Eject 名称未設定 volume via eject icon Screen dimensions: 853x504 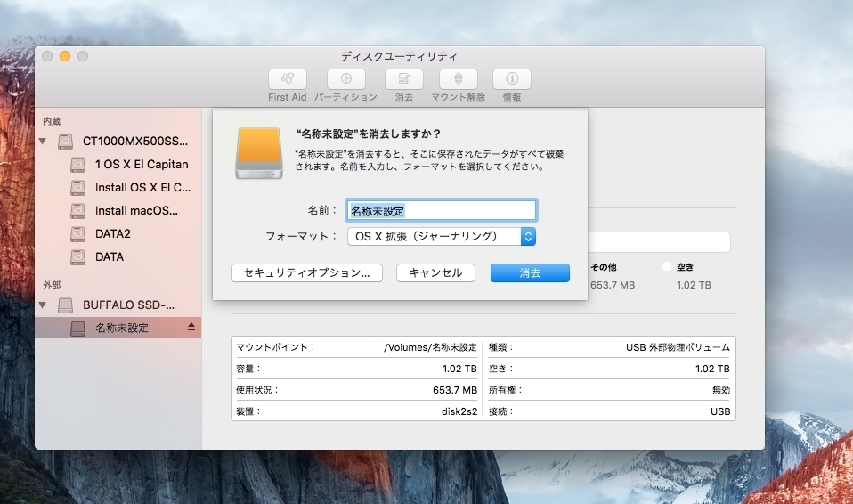[191, 328]
